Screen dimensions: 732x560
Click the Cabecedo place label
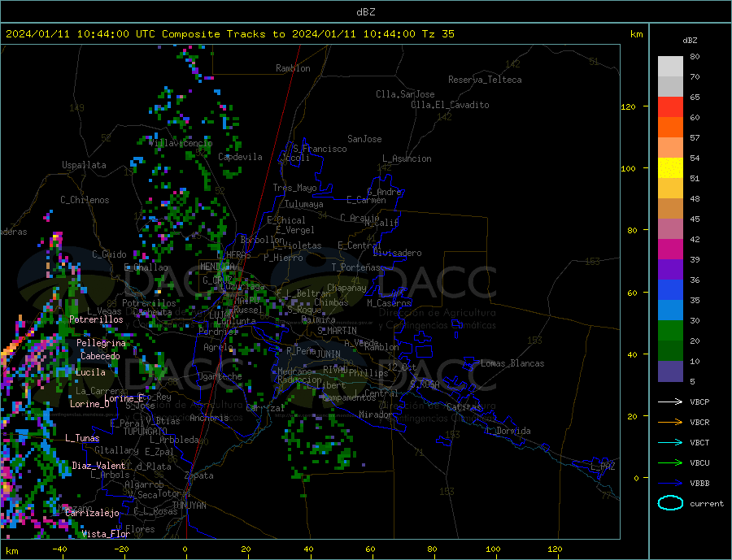click(x=100, y=356)
